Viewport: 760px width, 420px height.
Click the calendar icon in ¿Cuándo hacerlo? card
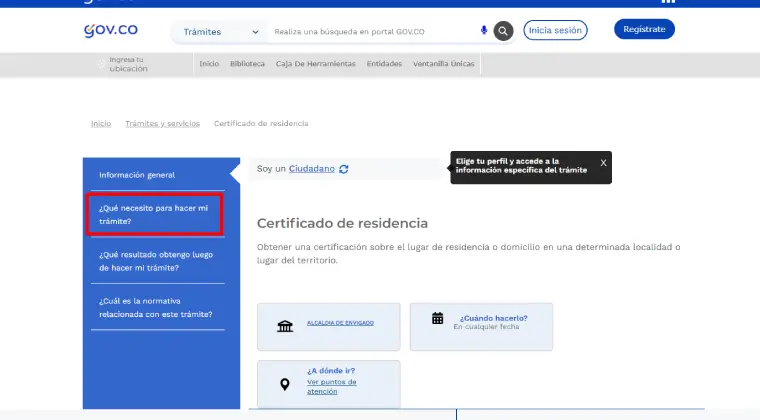click(x=438, y=318)
